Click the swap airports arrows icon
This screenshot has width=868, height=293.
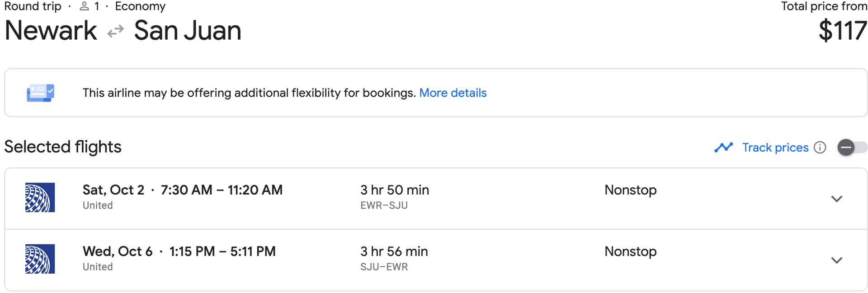click(x=115, y=31)
